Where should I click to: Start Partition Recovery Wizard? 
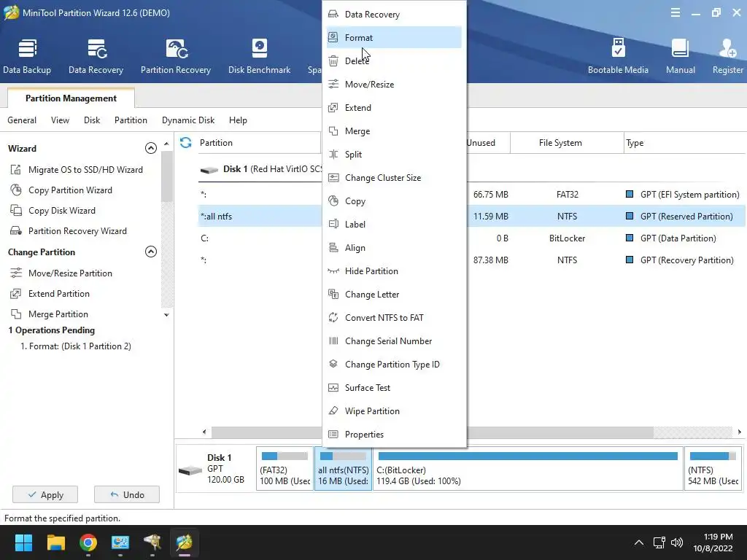[x=69, y=231]
